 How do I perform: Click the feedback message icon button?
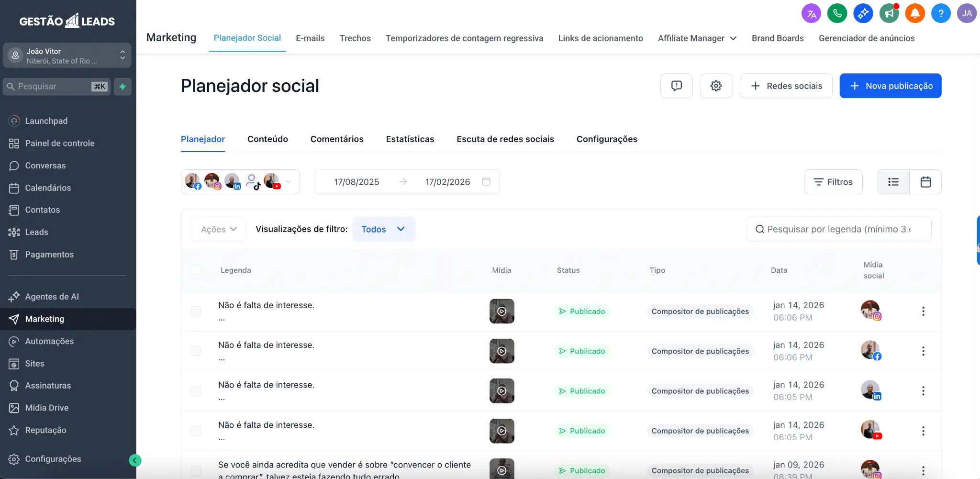[x=676, y=86]
